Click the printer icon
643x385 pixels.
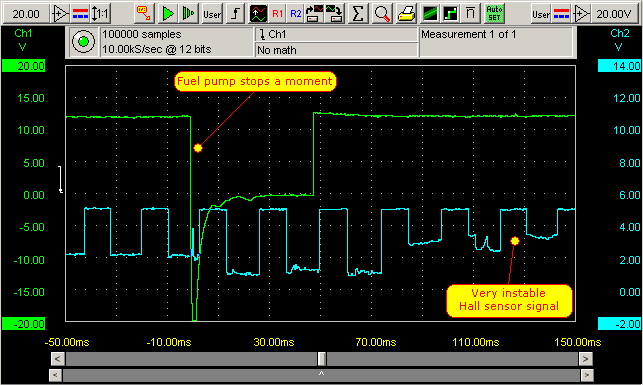(406, 14)
